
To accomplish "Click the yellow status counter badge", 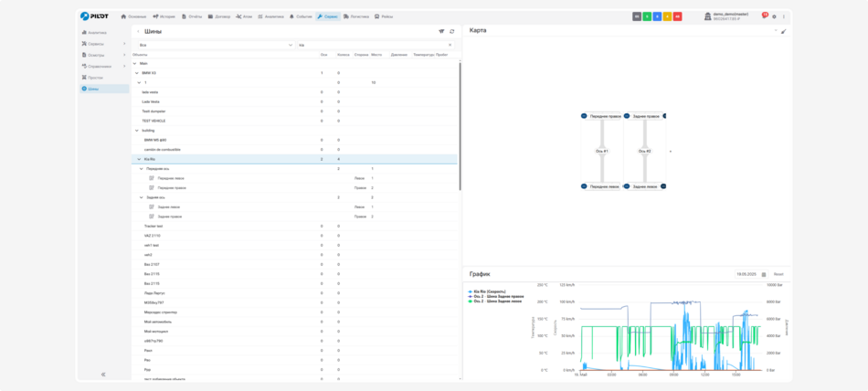I will point(667,16).
